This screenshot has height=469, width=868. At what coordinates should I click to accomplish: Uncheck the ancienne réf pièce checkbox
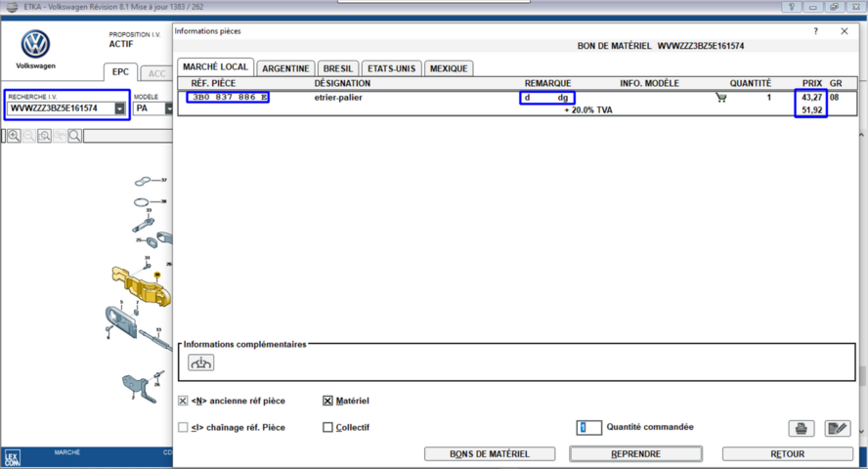point(184,401)
